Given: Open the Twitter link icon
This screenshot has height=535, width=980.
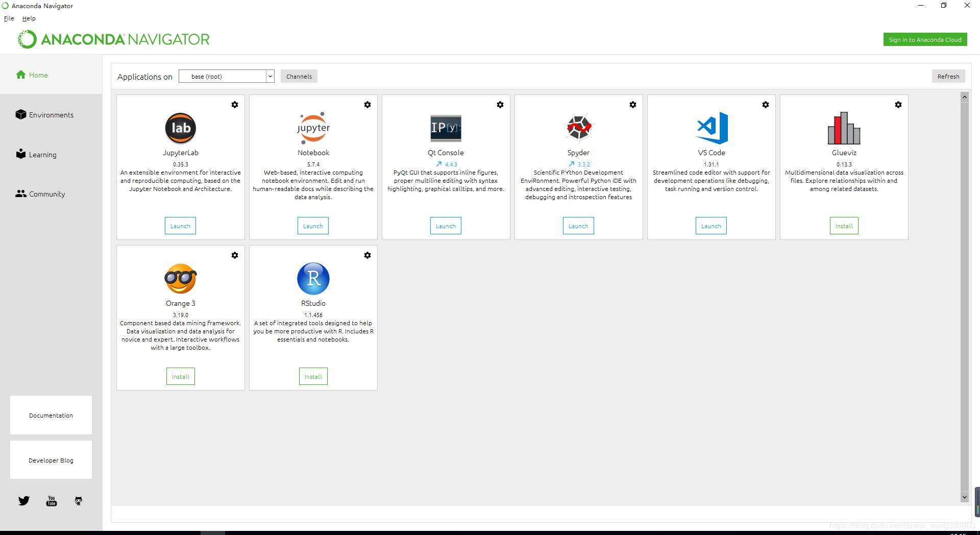Looking at the screenshot, I should click(24, 501).
